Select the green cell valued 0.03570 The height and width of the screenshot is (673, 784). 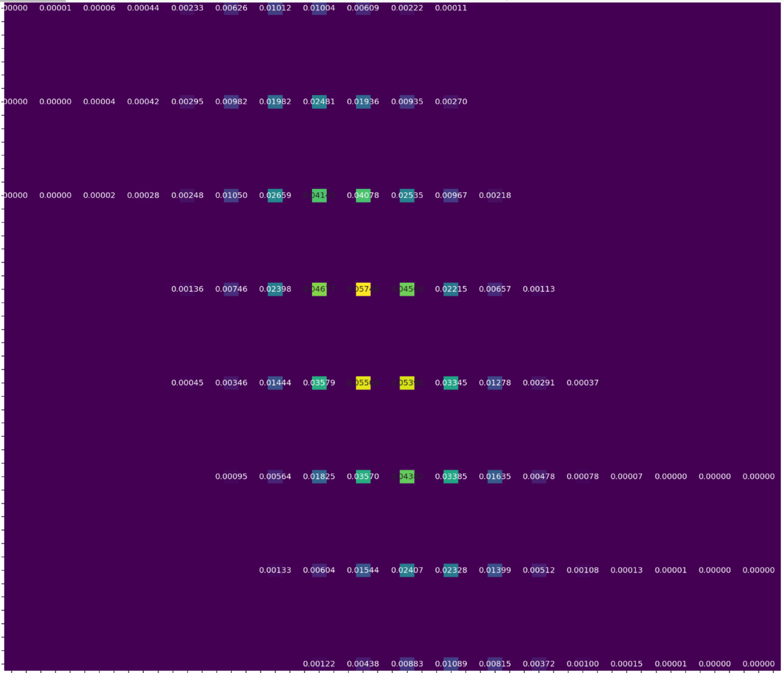363,476
